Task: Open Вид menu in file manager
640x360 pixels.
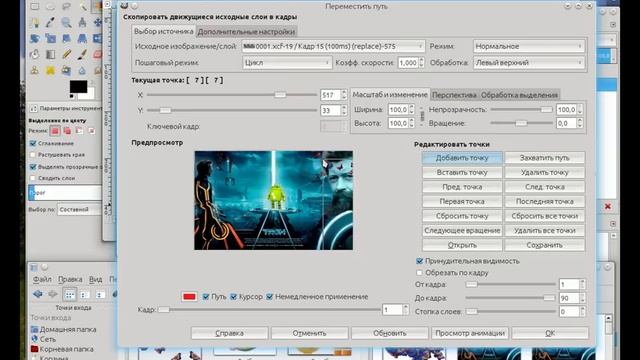Action: coord(96,279)
